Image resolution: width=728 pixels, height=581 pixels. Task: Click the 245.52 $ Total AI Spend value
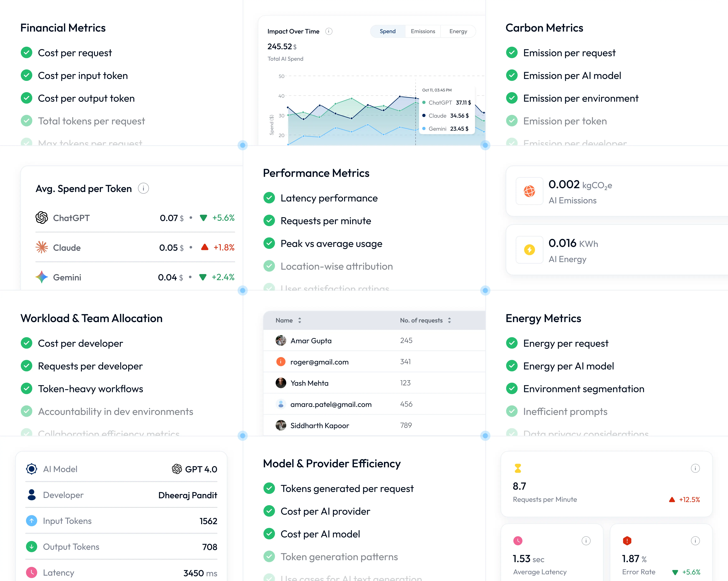pos(282,47)
